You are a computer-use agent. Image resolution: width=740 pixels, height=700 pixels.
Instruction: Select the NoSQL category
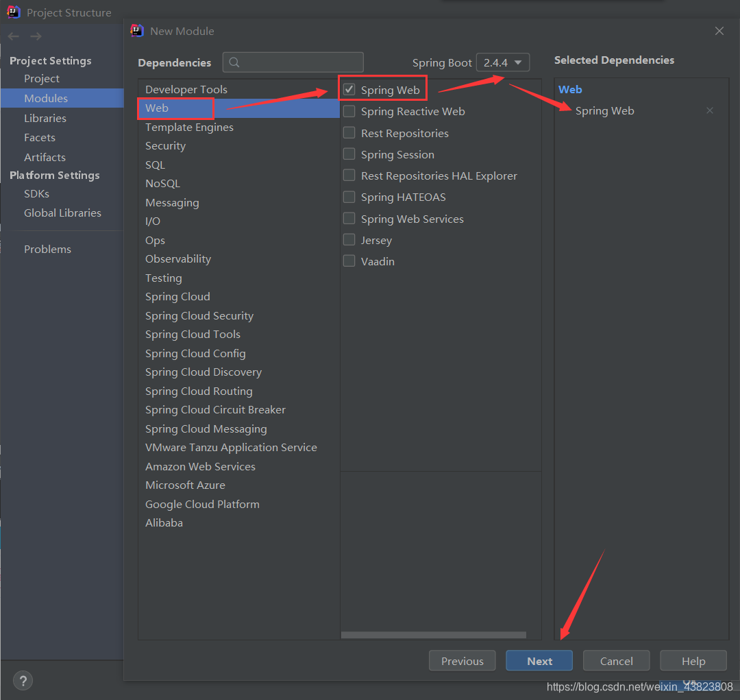pyautogui.click(x=239, y=183)
